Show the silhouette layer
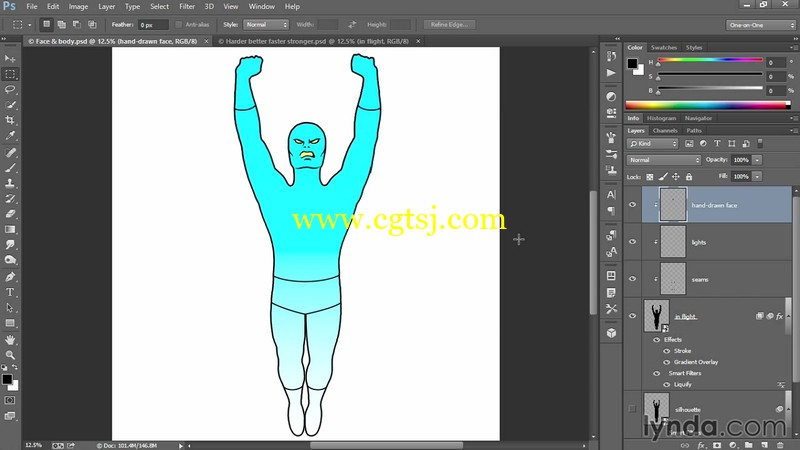 [x=633, y=409]
